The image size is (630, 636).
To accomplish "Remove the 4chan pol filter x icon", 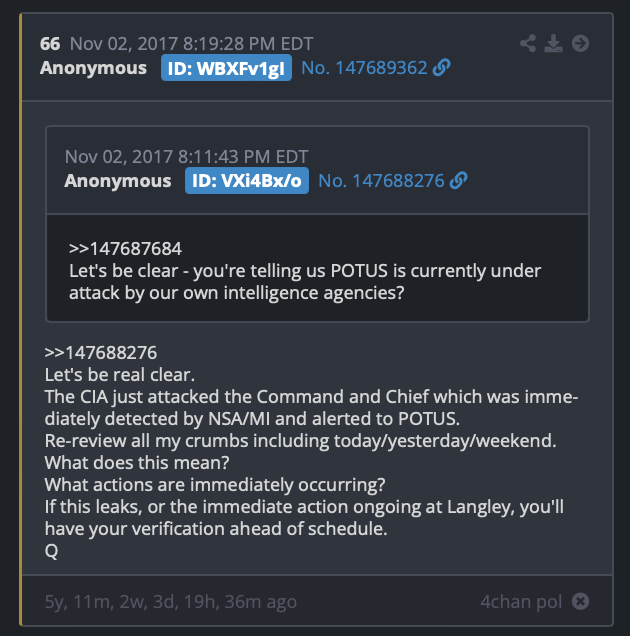I will point(581,601).
